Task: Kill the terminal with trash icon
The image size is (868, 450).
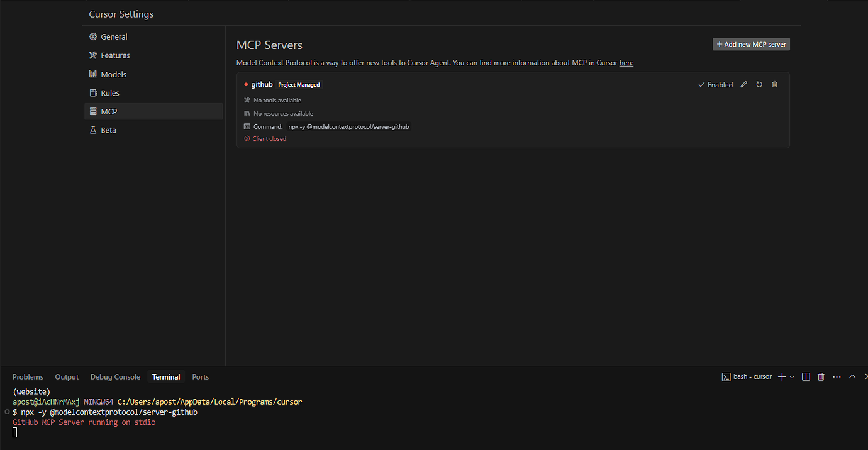Action: [821, 377]
